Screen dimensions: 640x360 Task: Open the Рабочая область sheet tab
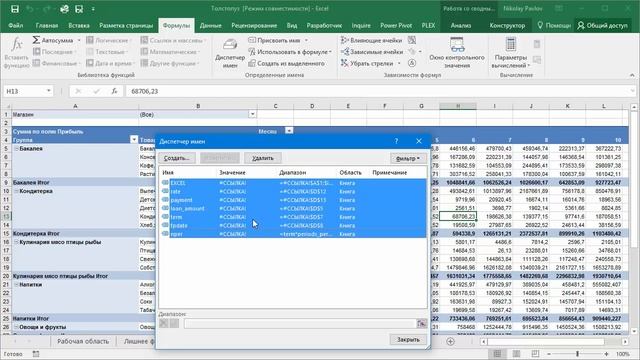[83, 341]
